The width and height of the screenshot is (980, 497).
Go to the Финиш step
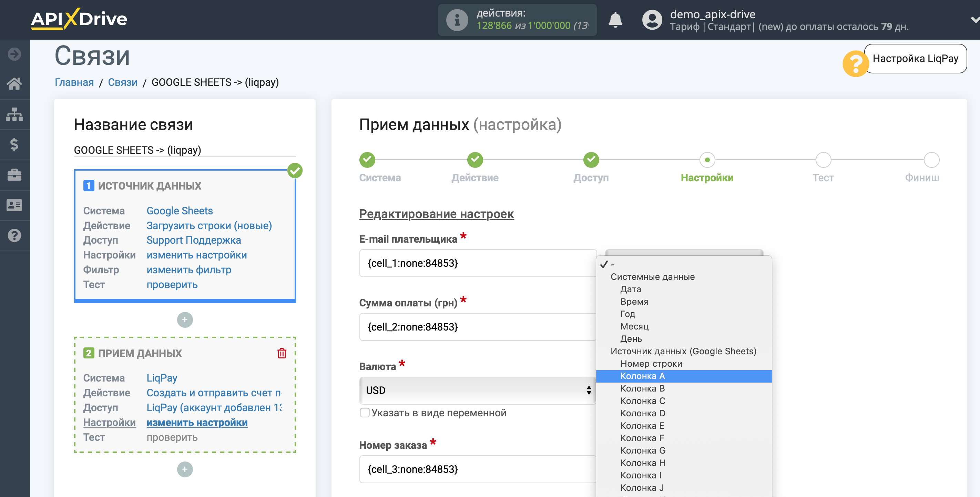[931, 160]
